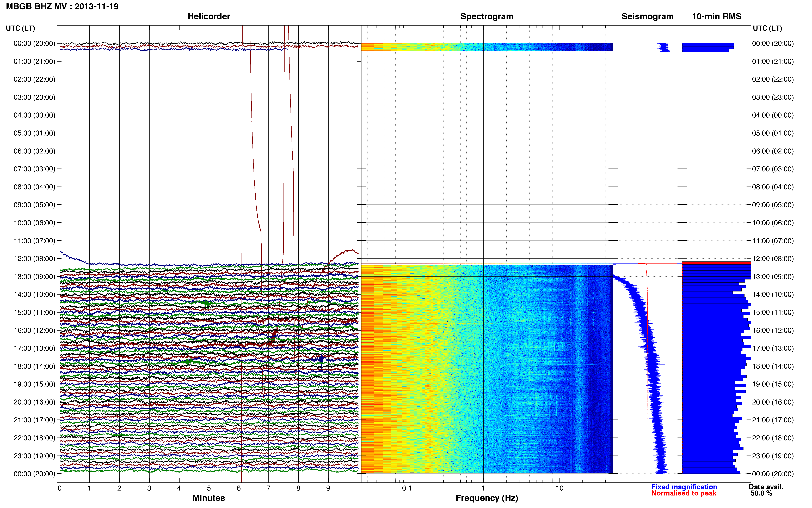Image resolution: width=812 pixels, height=508 pixels.
Task: Click the 'Fixed magnification' legend text
Action: coord(684,487)
